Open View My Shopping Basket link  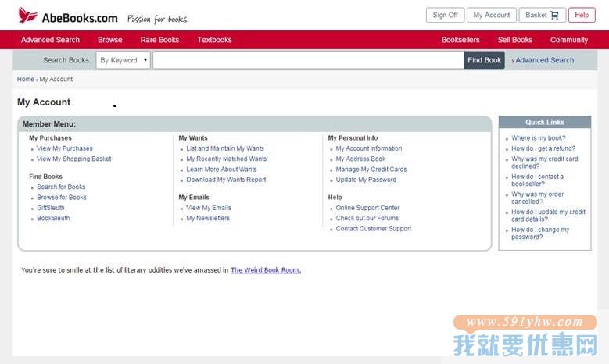tap(73, 159)
